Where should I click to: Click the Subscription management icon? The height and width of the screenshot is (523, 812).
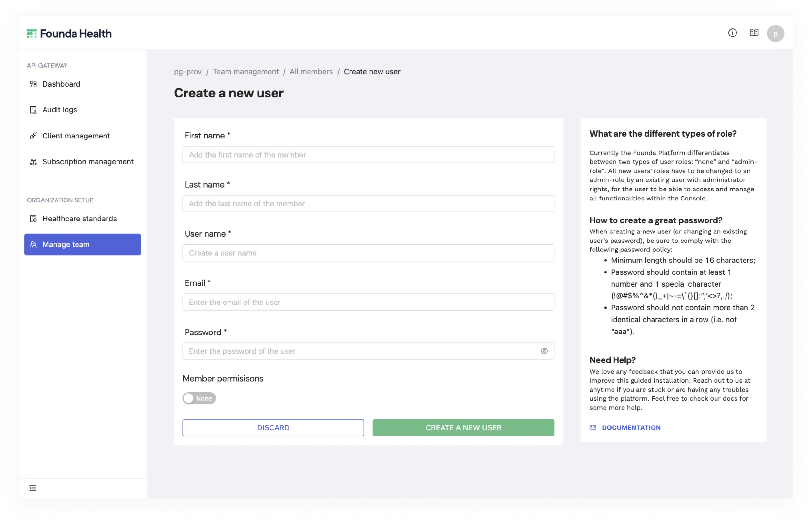click(33, 162)
